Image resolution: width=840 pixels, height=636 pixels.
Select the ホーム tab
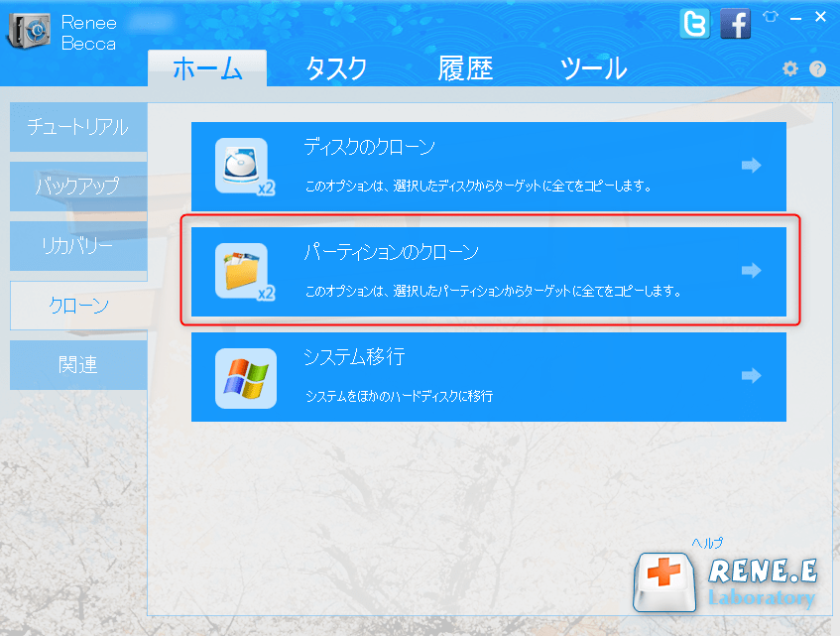pos(207,68)
